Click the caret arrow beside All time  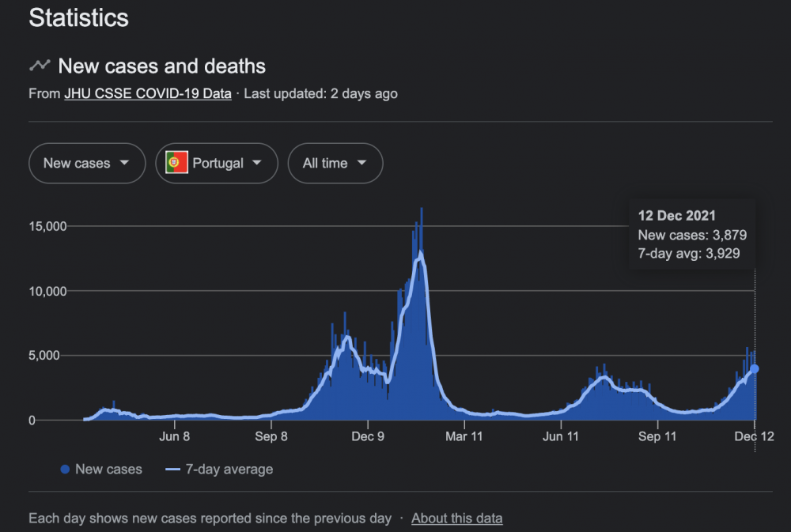tap(361, 164)
